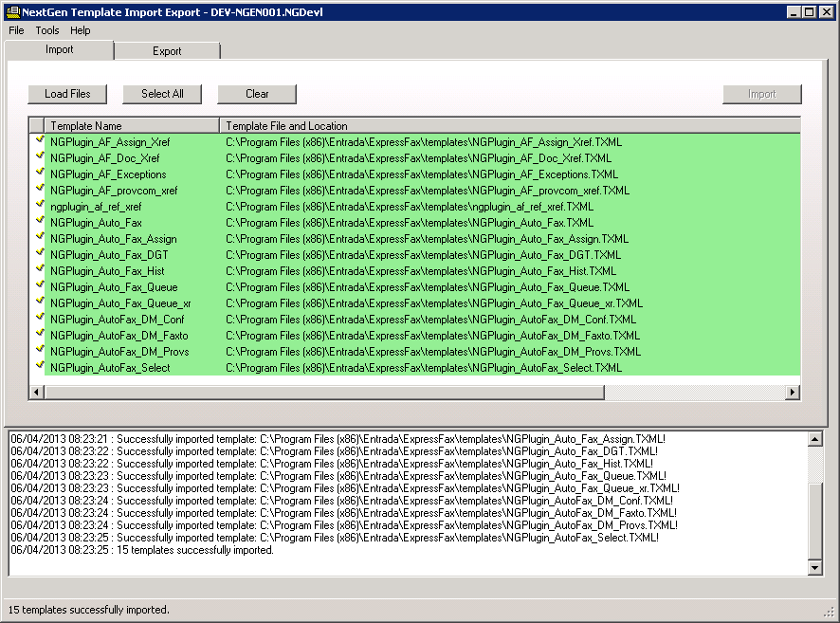The image size is (840, 623).
Task: Click the Import button
Action: [762, 94]
